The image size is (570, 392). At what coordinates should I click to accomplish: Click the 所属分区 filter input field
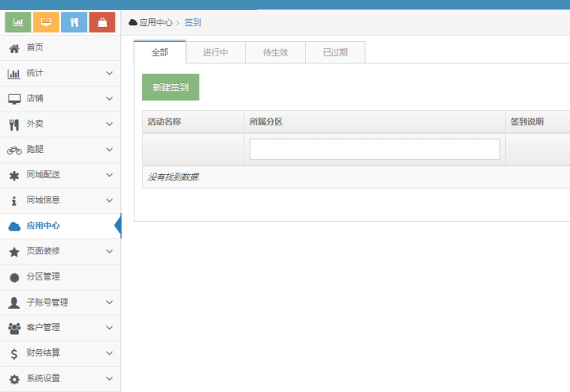click(x=374, y=149)
